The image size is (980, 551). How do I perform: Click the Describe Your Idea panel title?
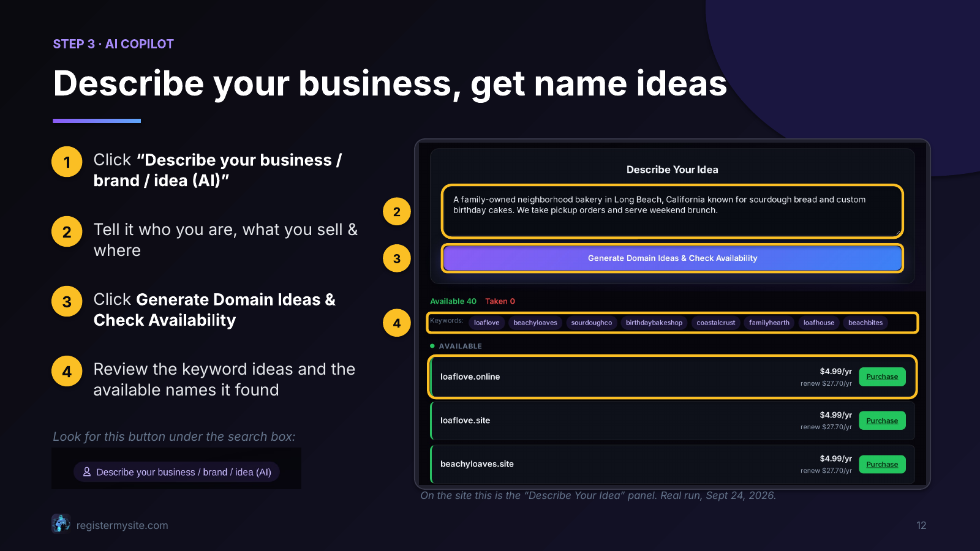pyautogui.click(x=673, y=170)
